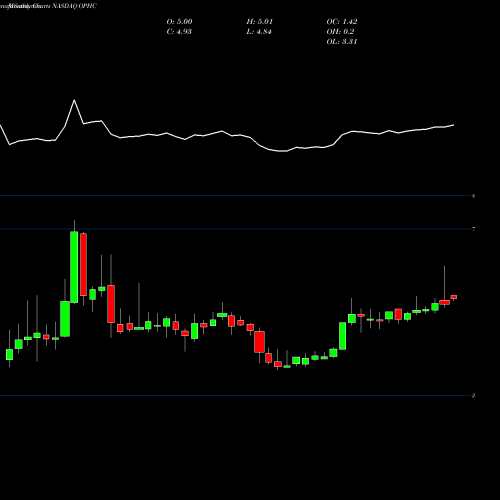Select the low value "L: 4.84"

click(x=259, y=32)
